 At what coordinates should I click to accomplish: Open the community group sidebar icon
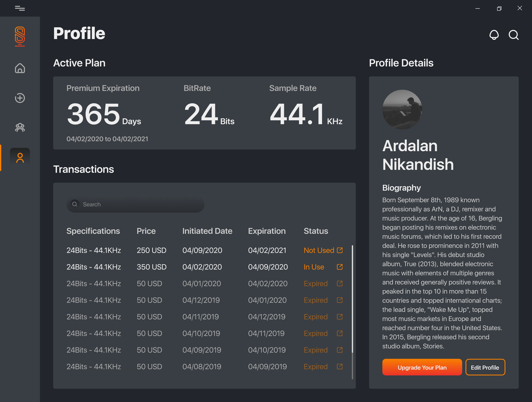pos(20,128)
